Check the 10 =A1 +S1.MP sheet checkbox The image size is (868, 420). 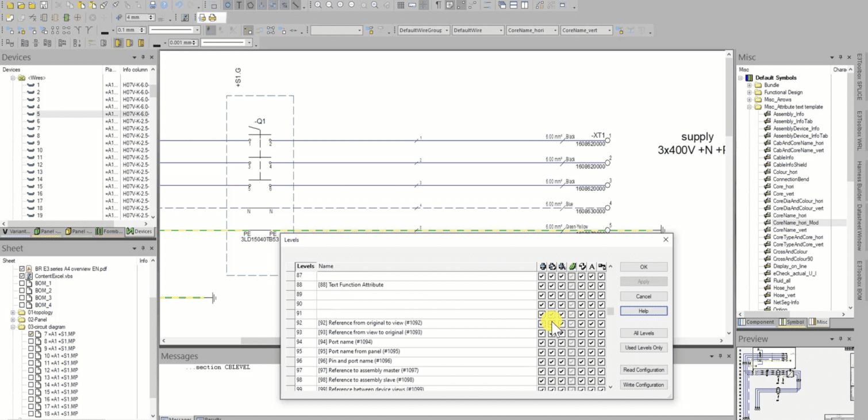coord(31,356)
